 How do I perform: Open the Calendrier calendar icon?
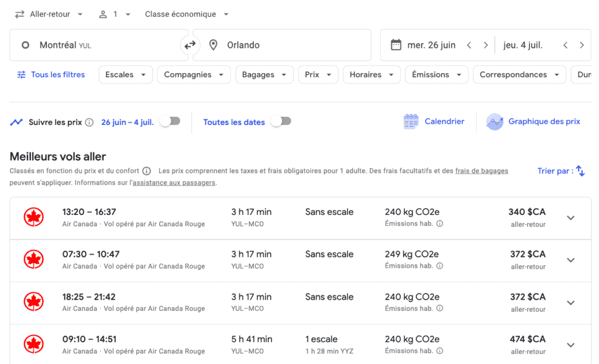coord(411,122)
